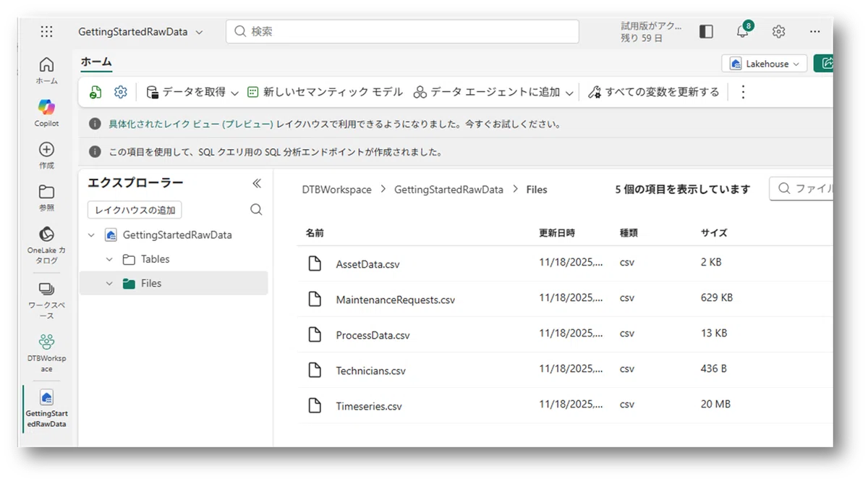
Task: Sort by the サイズ column header
Action: coord(714,233)
